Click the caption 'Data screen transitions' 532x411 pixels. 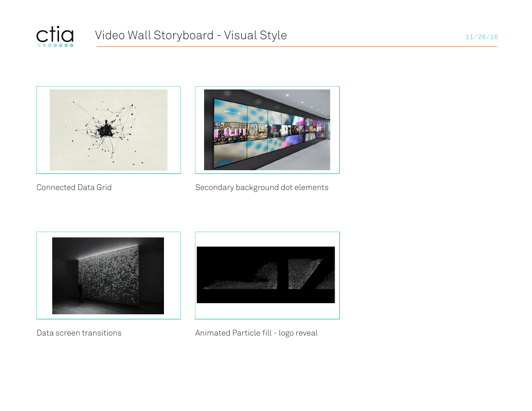tap(79, 333)
